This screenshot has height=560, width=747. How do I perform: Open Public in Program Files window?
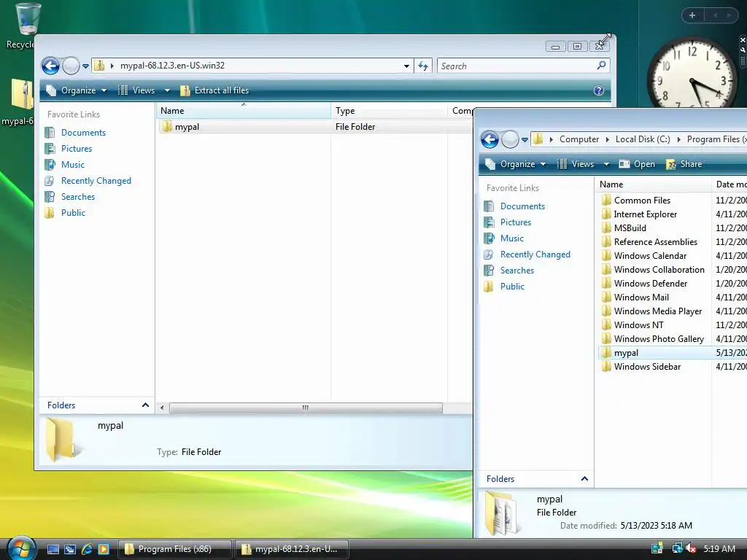pyautogui.click(x=512, y=286)
